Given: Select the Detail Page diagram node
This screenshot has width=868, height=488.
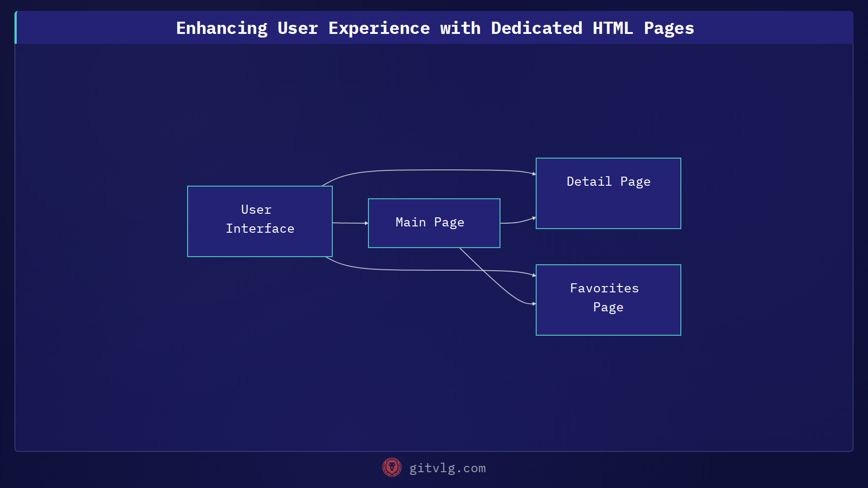Looking at the screenshot, I should [609, 193].
